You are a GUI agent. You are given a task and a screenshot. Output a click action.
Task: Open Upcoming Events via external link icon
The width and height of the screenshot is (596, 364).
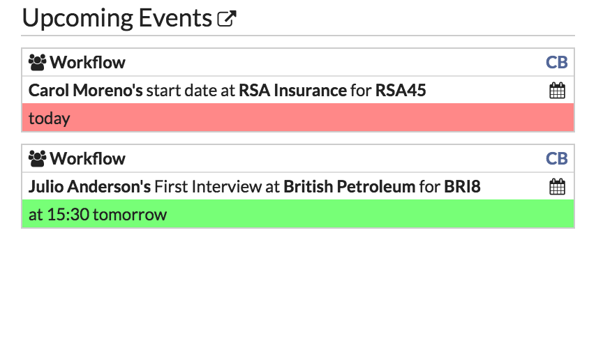227,18
